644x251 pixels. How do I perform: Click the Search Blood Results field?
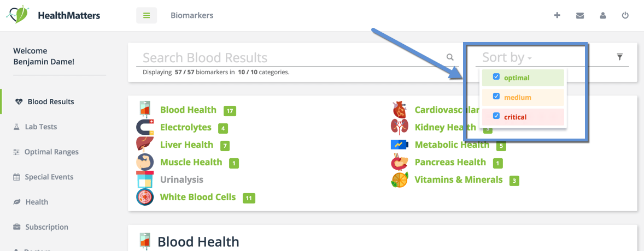pos(290,58)
